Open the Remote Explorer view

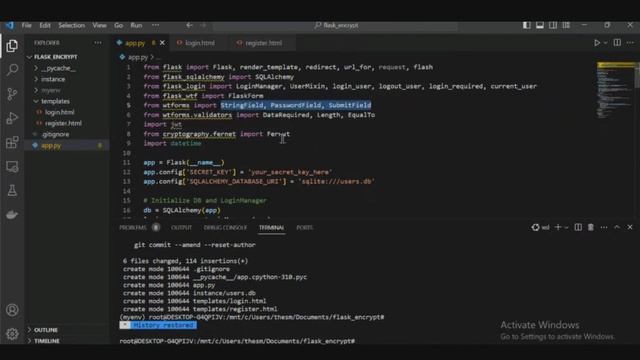tap(12, 166)
